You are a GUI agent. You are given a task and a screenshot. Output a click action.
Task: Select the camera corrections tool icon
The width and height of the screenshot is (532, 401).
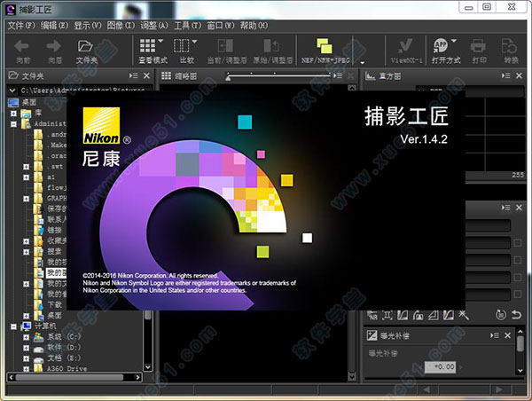pos(418,315)
